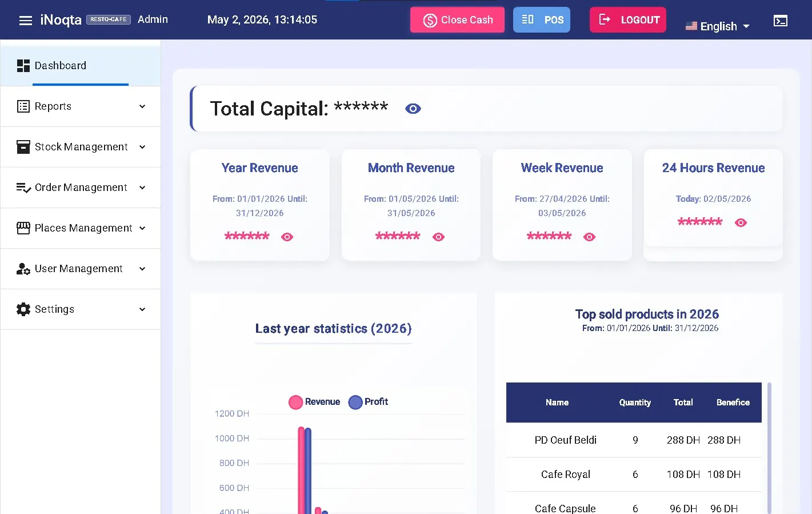Open the Reports menu item
Image resolution: width=812 pixels, height=514 pixels.
coord(81,106)
